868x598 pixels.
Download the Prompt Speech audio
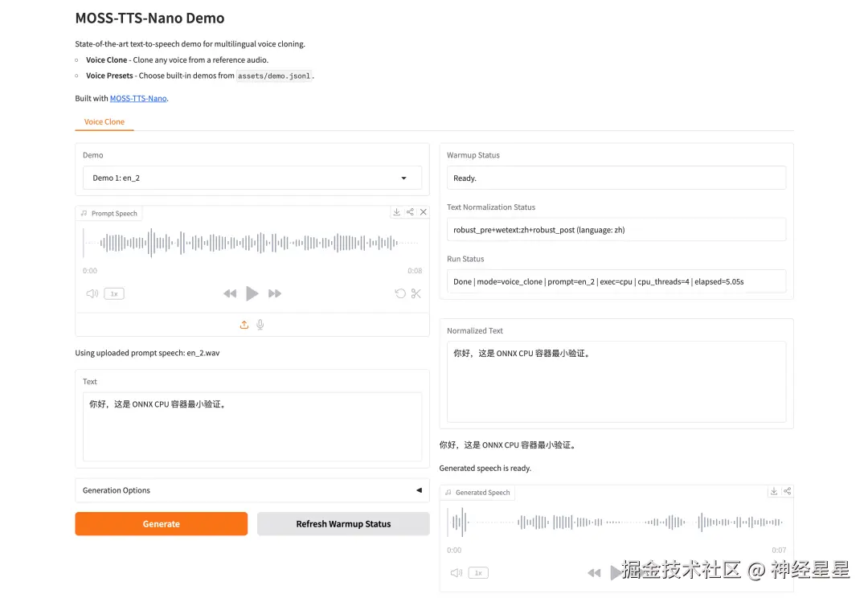coord(397,212)
